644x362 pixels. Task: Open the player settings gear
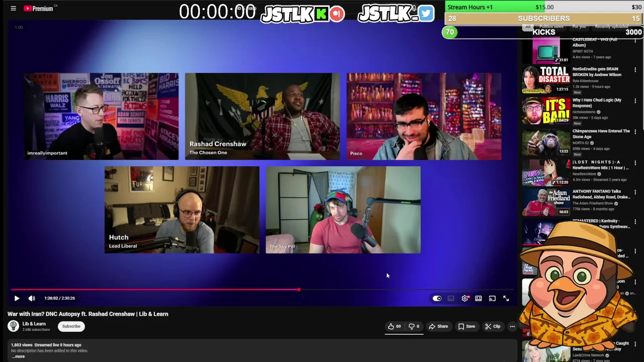(x=465, y=299)
